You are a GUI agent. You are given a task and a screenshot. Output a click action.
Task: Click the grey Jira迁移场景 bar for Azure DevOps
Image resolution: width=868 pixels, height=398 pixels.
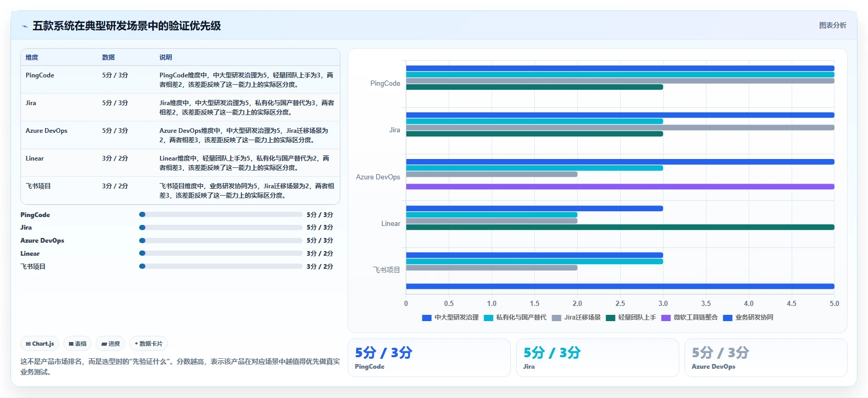click(x=492, y=174)
